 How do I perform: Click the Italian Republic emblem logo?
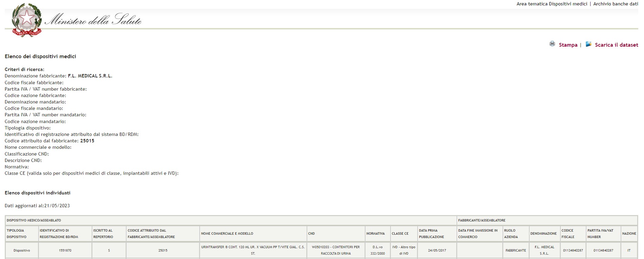tap(26, 20)
